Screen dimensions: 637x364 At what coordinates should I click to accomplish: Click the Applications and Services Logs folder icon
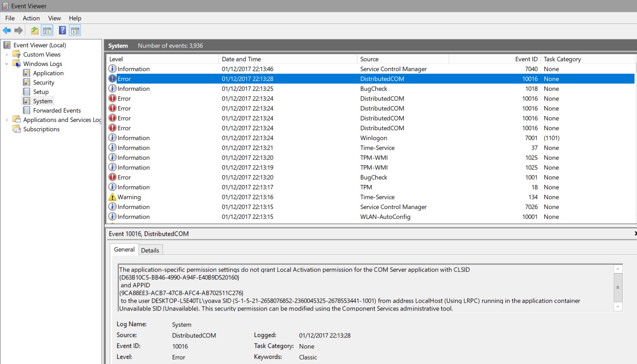coord(17,120)
